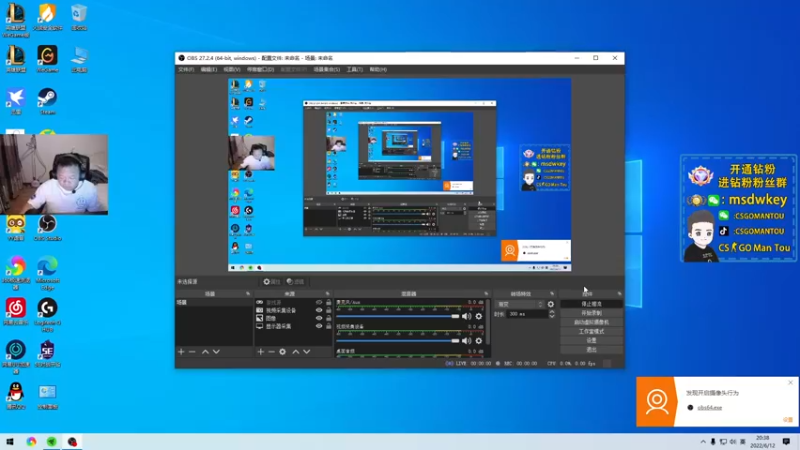Toggle visibility eye of the first greyed-out source
The width and height of the screenshot is (800, 450).
(319, 303)
